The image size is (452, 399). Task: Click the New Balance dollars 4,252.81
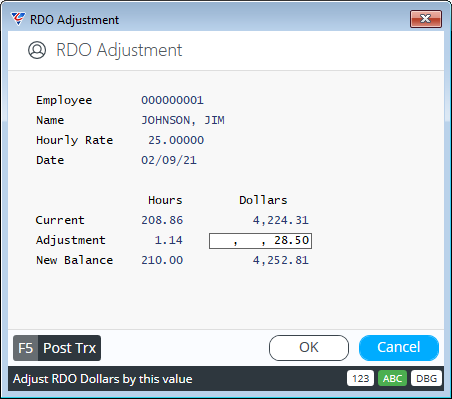click(281, 260)
